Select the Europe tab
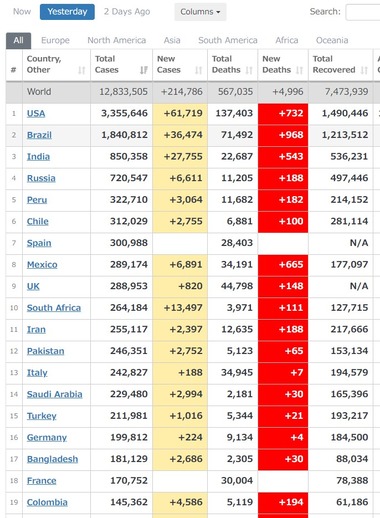 pyautogui.click(x=55, y=40)
